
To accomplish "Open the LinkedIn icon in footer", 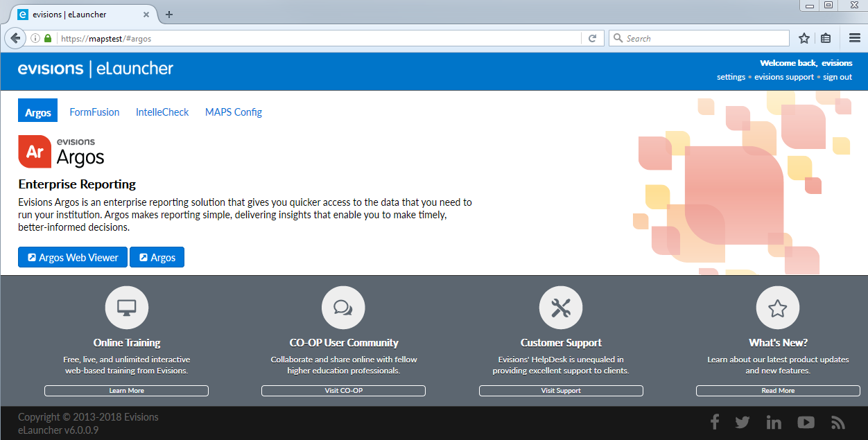I will pos(774,422).
